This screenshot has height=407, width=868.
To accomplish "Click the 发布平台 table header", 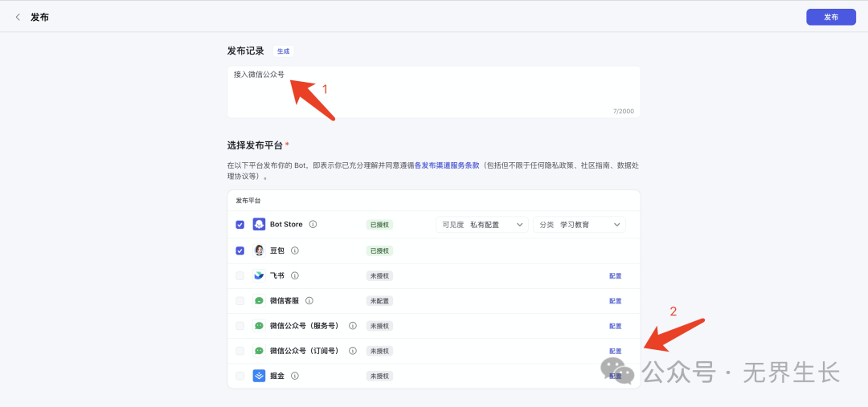I will (x=248, y=200).
